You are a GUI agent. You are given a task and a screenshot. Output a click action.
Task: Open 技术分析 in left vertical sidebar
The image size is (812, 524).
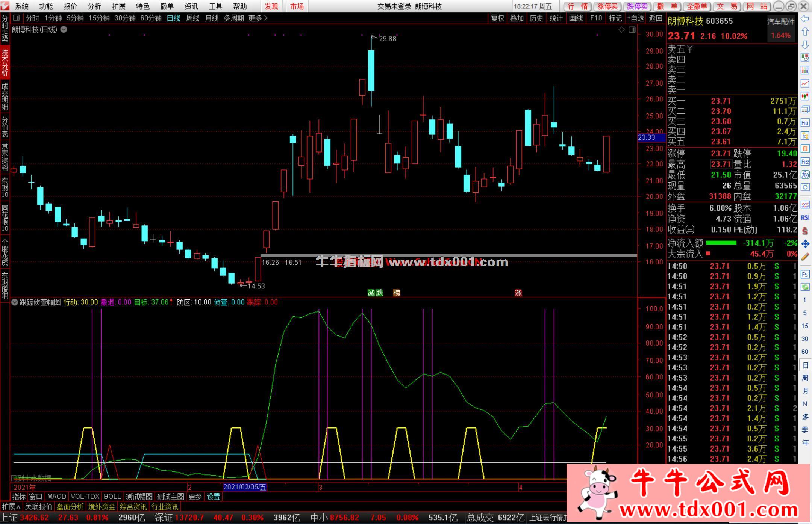(x=5, y=63)
